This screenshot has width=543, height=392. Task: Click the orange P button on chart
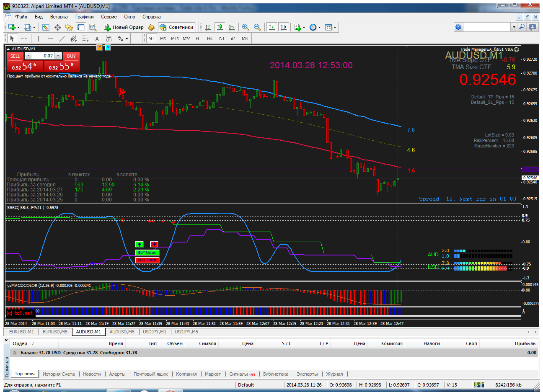[x=99, y=47]
